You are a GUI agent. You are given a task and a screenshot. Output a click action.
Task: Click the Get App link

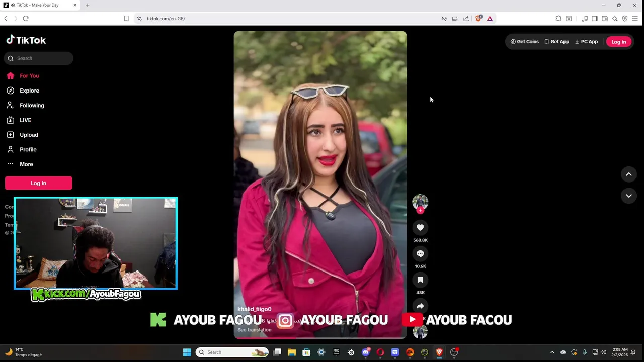556,42
